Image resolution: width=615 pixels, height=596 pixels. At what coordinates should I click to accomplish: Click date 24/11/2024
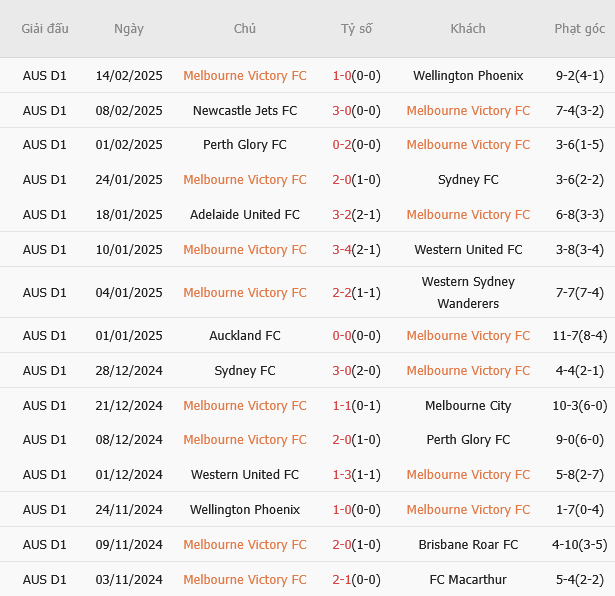click(x=129, y=509)
